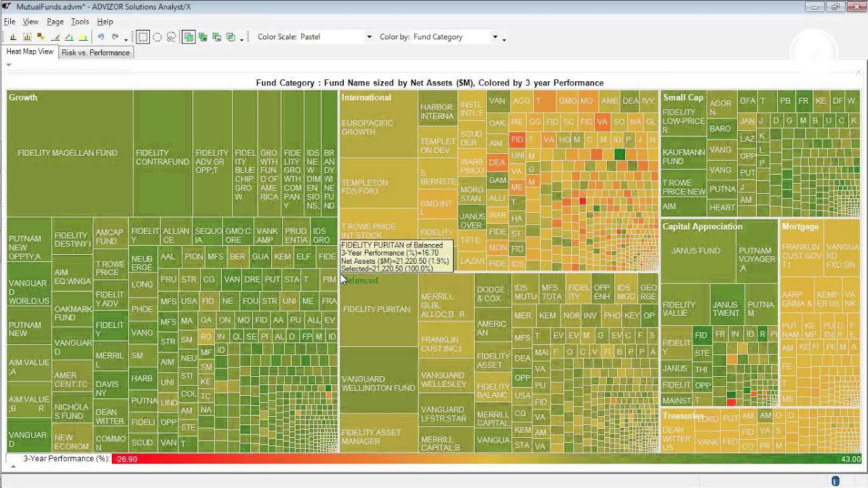The width and height of the screenshot is (868, 488).
Task: Select the FIDELITY PURITAN treemap cell
Action: [x=378, y=309]
